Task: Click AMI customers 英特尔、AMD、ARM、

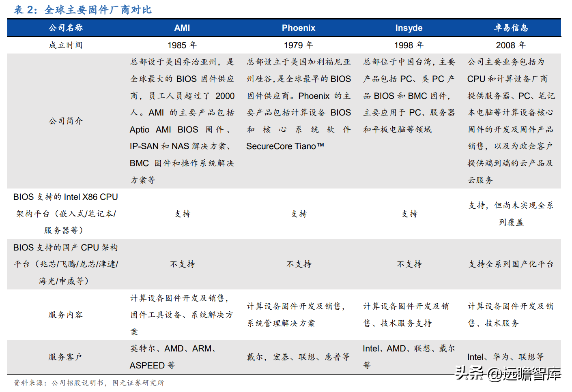Action: [x=173, y=349]
